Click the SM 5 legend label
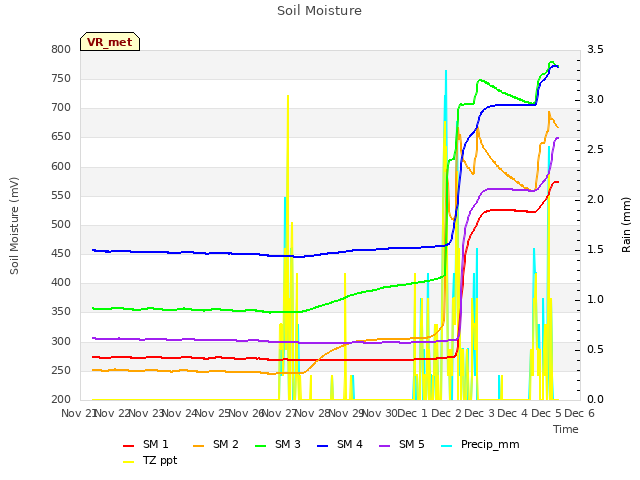The image size is (640, 480). point(411,444)
